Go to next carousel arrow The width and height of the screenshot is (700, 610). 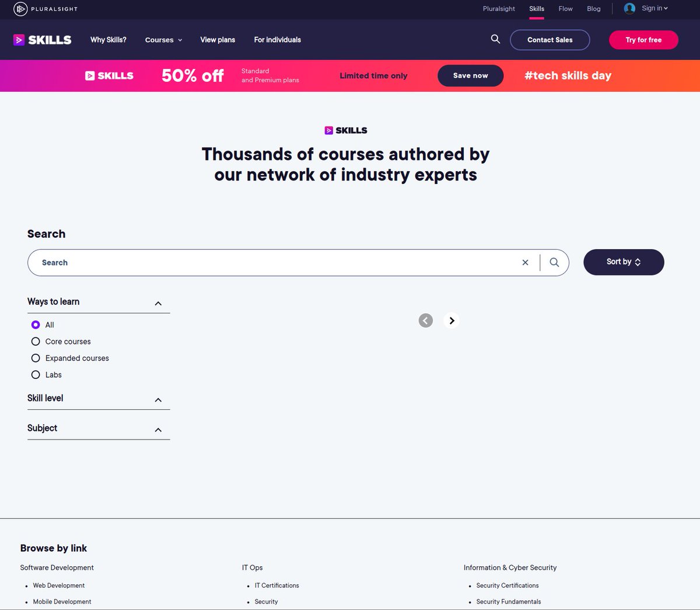tap(452, 320)
